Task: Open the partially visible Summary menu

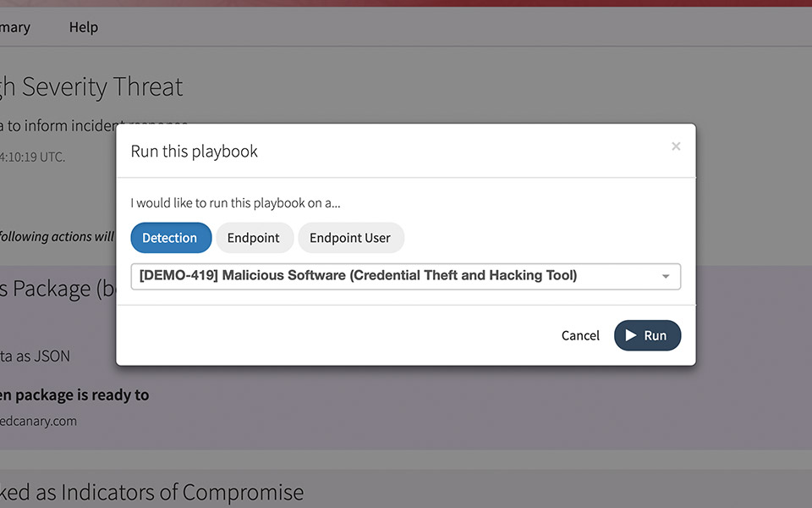Action: (x=15, y=27)
